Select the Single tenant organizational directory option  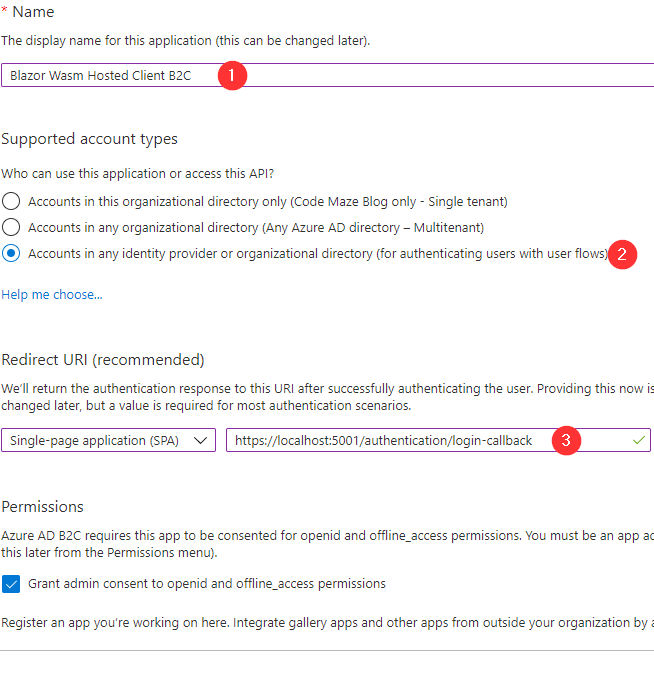click(12, 201)
